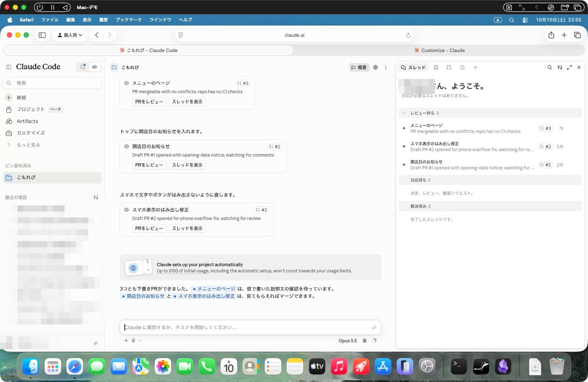The width and height of the screenshot is (588, 382).
Task: Click the microphone icon below the prompt box
Action: (x=133, y=340)
